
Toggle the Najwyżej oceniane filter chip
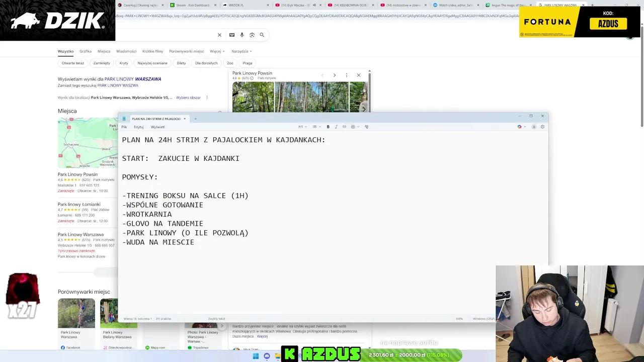pyautogui.click(x=152, y=63)
